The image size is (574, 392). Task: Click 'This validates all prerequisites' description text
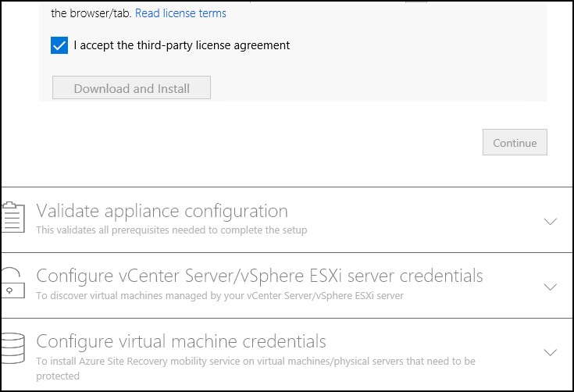pos(172,230)
